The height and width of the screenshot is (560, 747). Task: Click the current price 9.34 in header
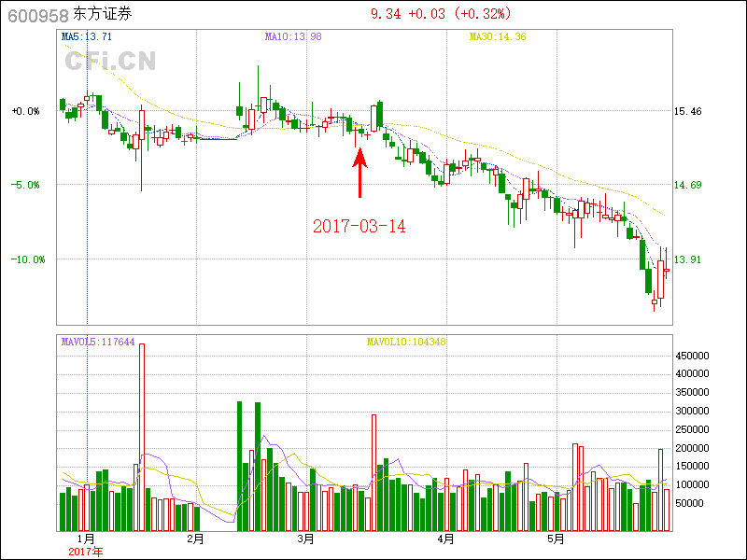click(x=387, y=14)
